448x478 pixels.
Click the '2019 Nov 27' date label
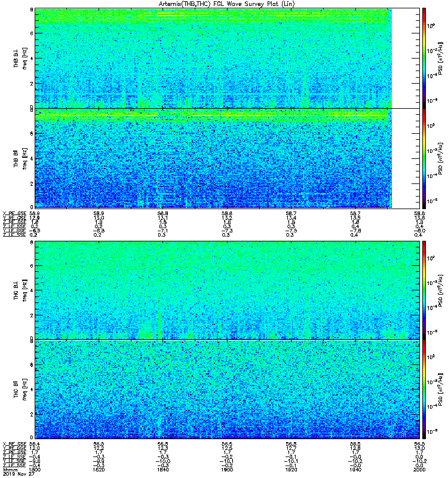[x=19, y=474]
